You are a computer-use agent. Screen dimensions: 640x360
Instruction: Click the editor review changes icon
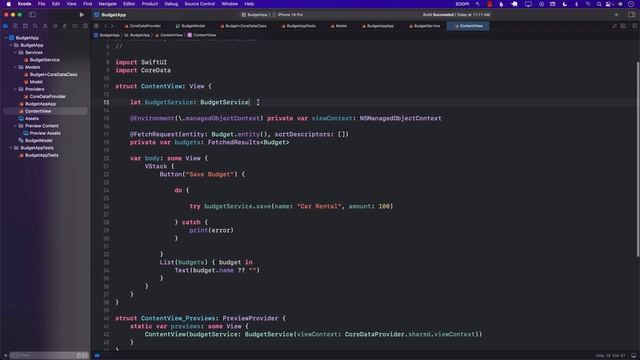(x=615, y=26)
